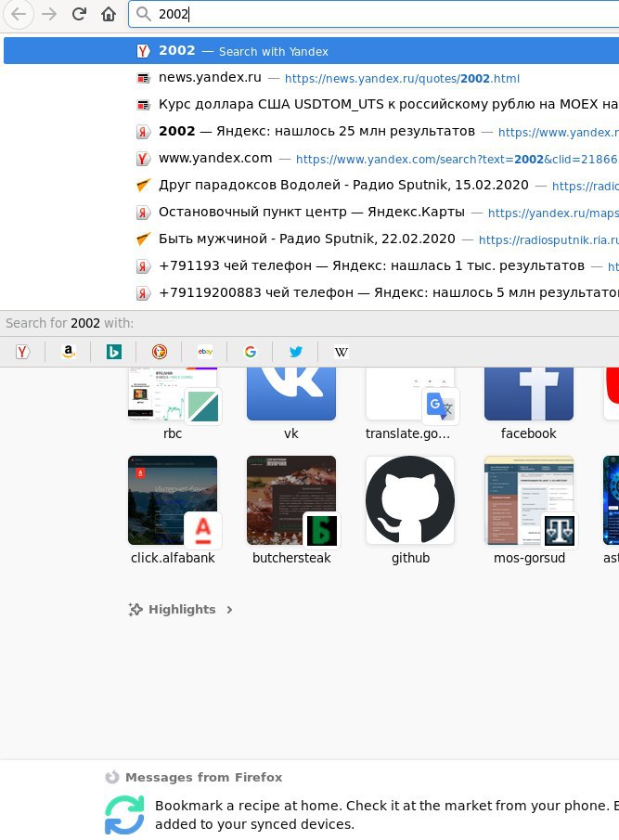Open the home page via house icon

(x=109, y=14)
